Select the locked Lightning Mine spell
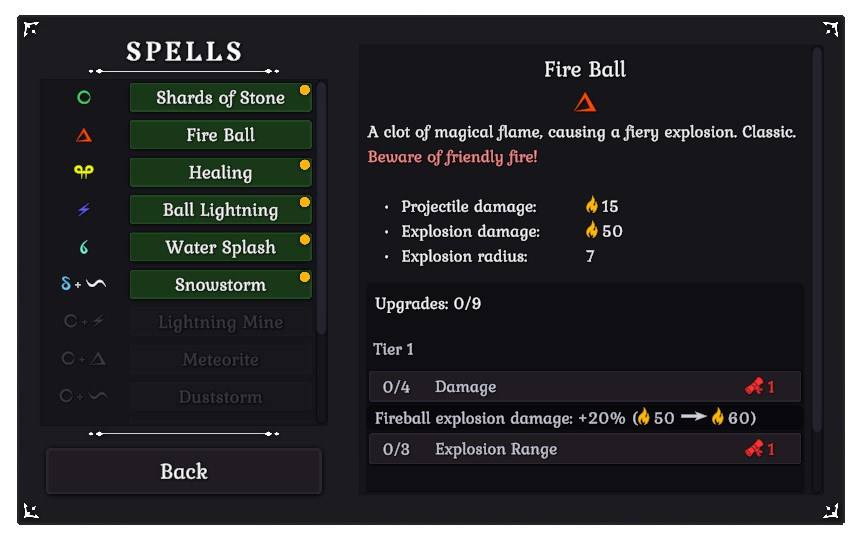 [220, 322]
